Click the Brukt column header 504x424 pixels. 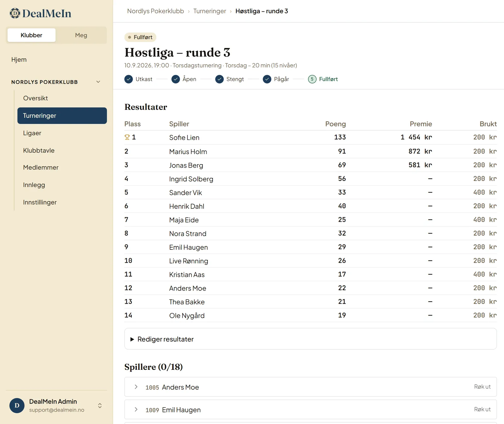click(x=488, y=124)
